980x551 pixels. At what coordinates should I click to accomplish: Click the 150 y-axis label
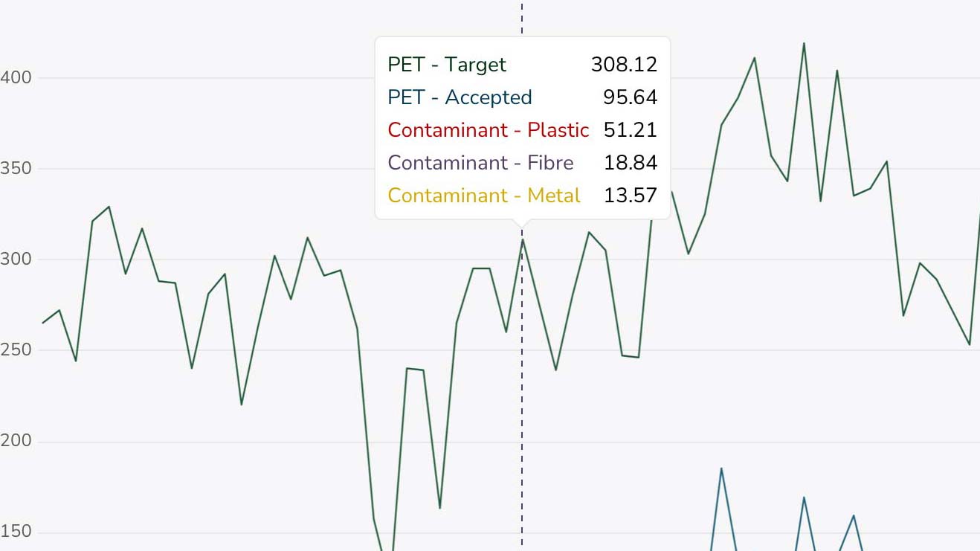tap(15, 532)
